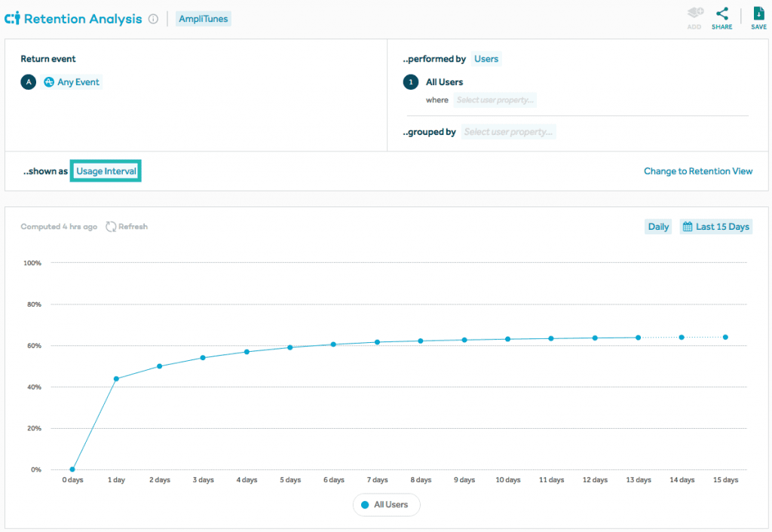Select the AmpliTunes project tab

tap(203, 19)
